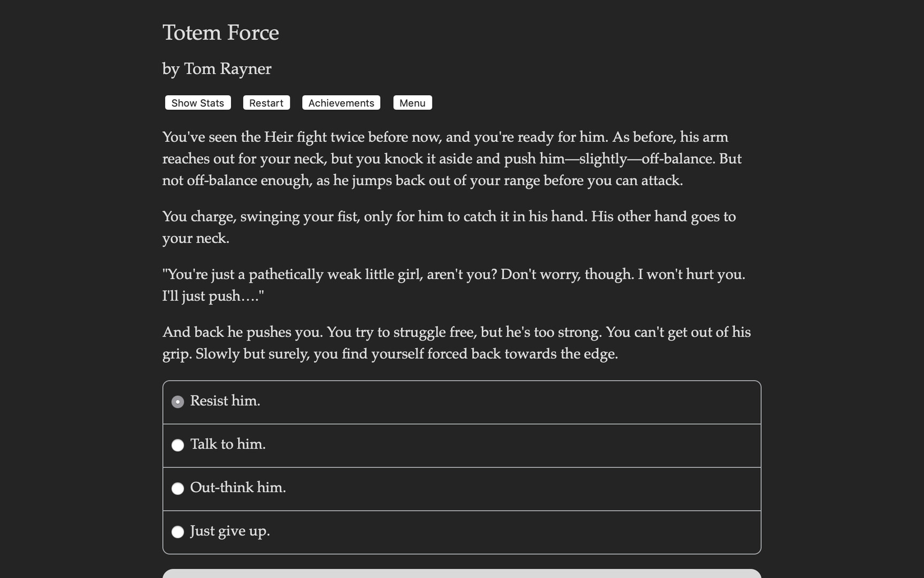
Task: Choose the "Talk to him." option
Action: click(x=178, y=445)
